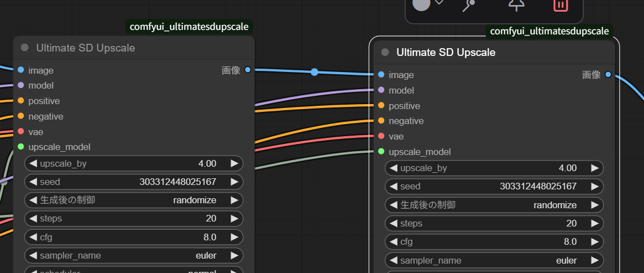Click the purple model input socket on unselected node
Viewport: 644px width, 273px height.
coord(21,85)
